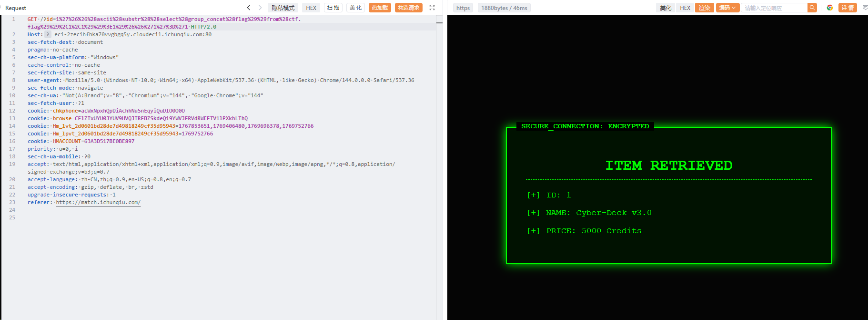Viewport: 868px width, 320px height.
Task: Click the question mark badge beside Host
Action: 48,34
